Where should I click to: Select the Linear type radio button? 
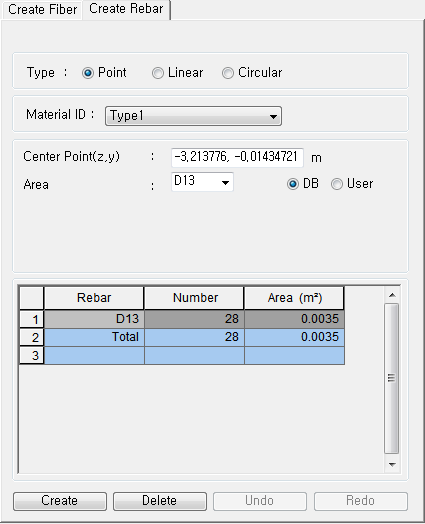158,73
